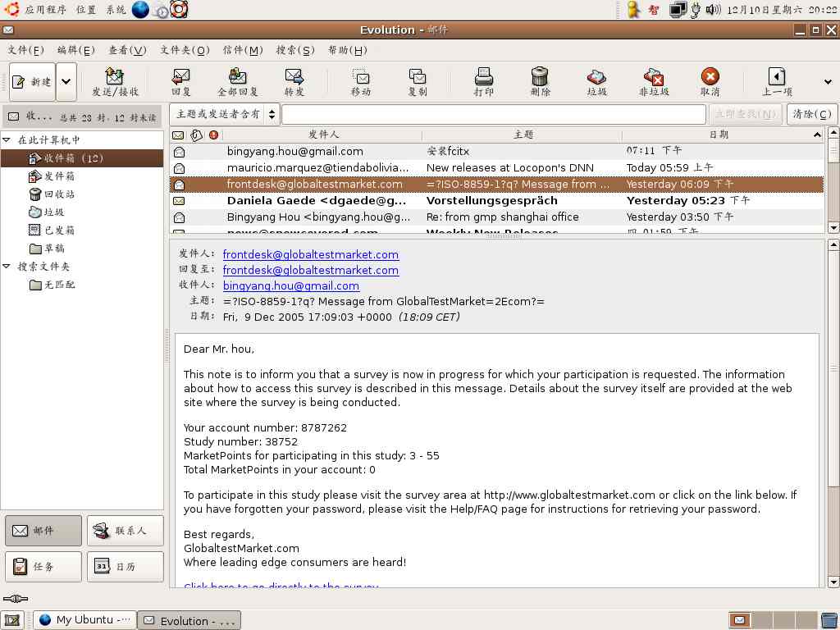Select the 无匹配 search folder
The height and width of the screenshot is (630, 840).
coord(52,285)
